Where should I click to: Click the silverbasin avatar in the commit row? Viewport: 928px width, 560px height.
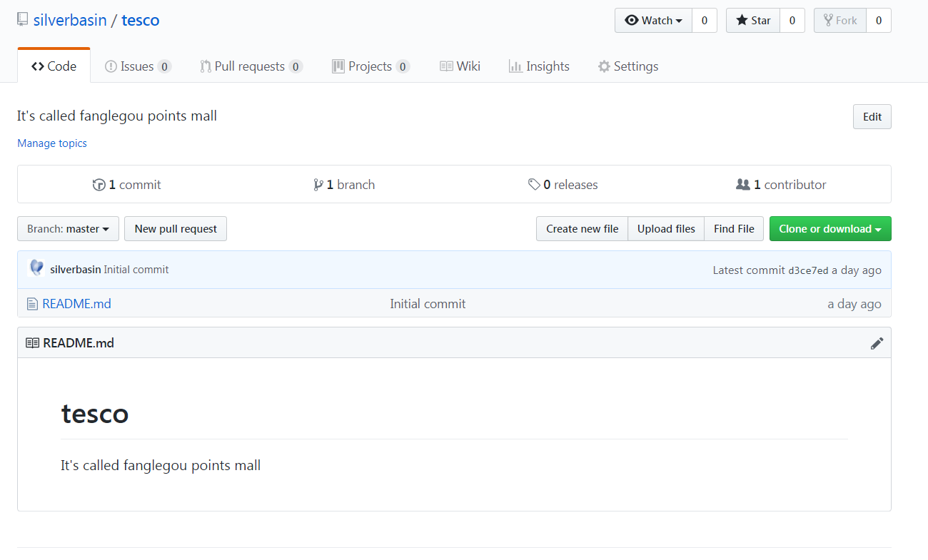[36, 269]
